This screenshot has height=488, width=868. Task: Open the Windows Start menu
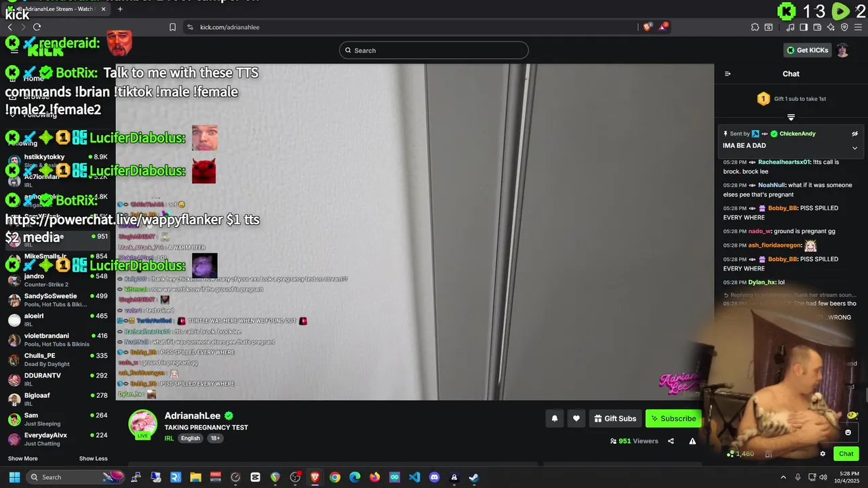tap(14, 477)
